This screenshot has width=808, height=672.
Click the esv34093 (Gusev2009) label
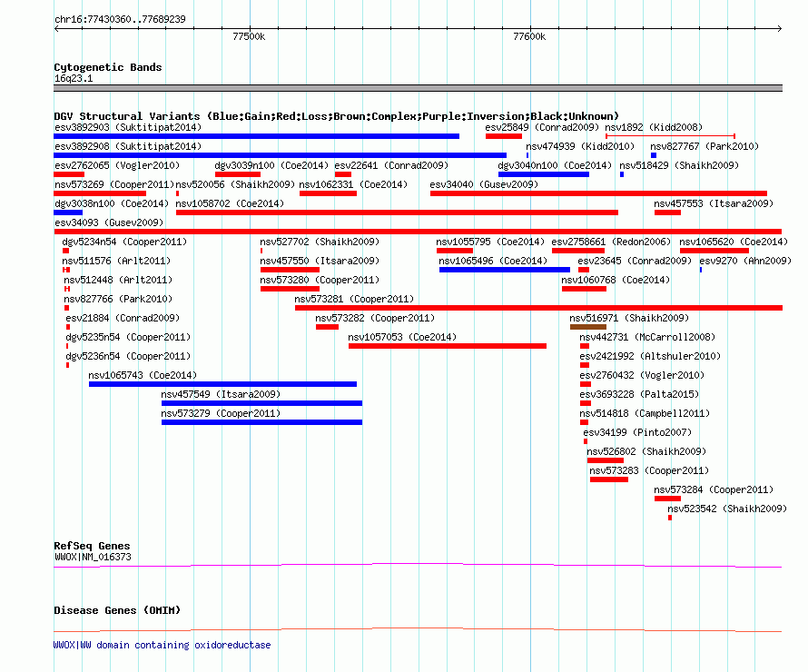pos(109,222)
